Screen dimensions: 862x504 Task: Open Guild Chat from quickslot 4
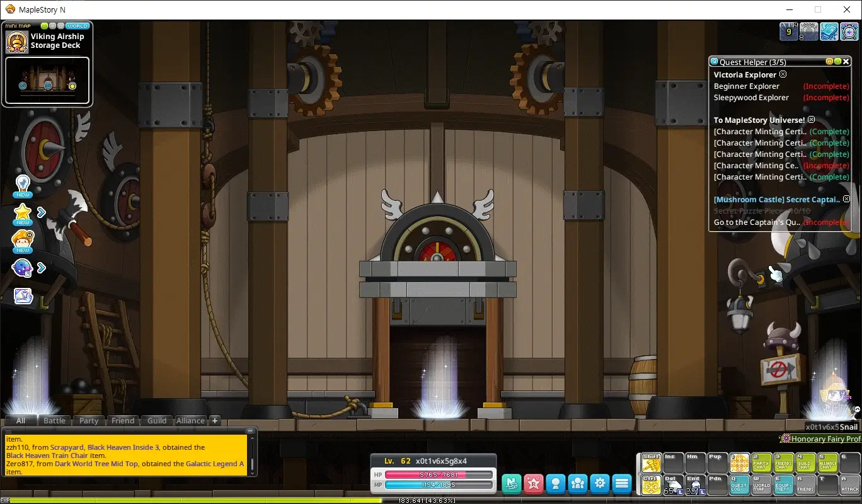pos(806,463)
